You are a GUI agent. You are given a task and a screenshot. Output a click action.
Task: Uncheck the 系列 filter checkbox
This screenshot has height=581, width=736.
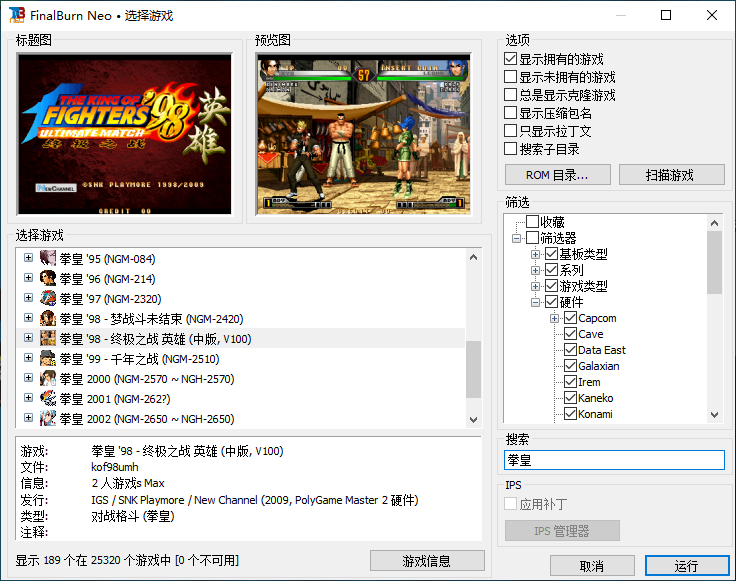(x=552, y=270)
